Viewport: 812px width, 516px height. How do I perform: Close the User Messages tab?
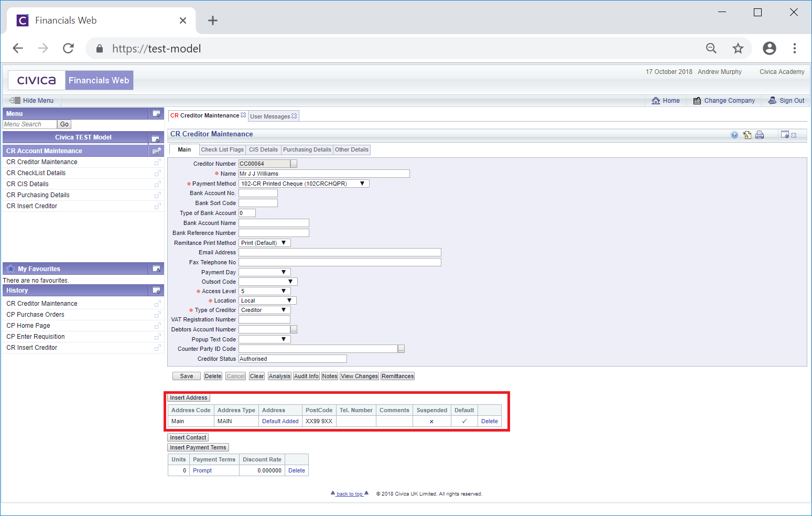(294, 116)
